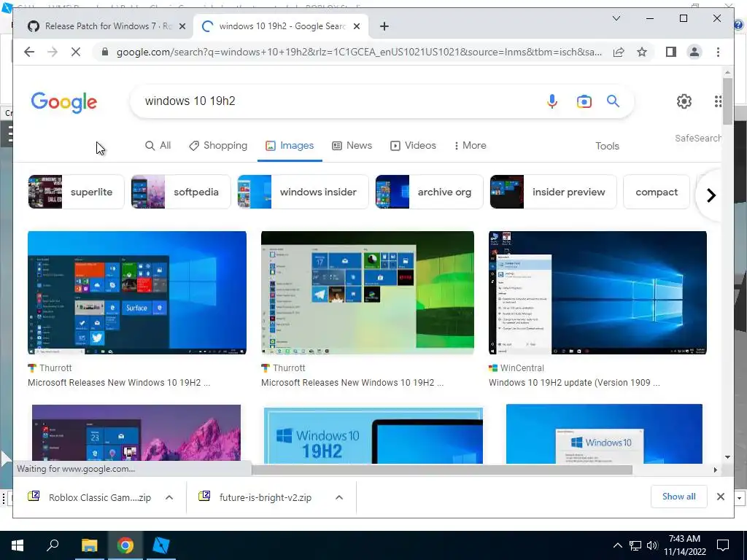This screenshot has height=560, width=747.
Task: Click horizontal page scrollbar thumb
Action: [x=441, y=470]
